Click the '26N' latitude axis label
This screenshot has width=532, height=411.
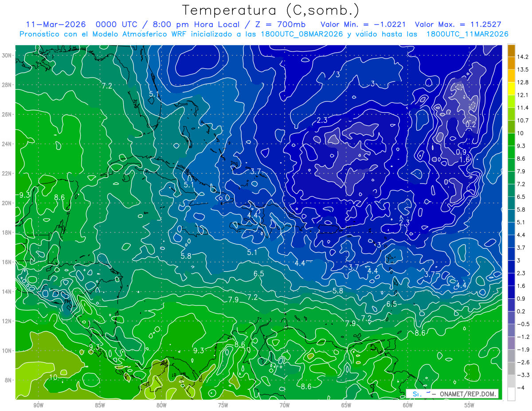click(x=7, y=114)
